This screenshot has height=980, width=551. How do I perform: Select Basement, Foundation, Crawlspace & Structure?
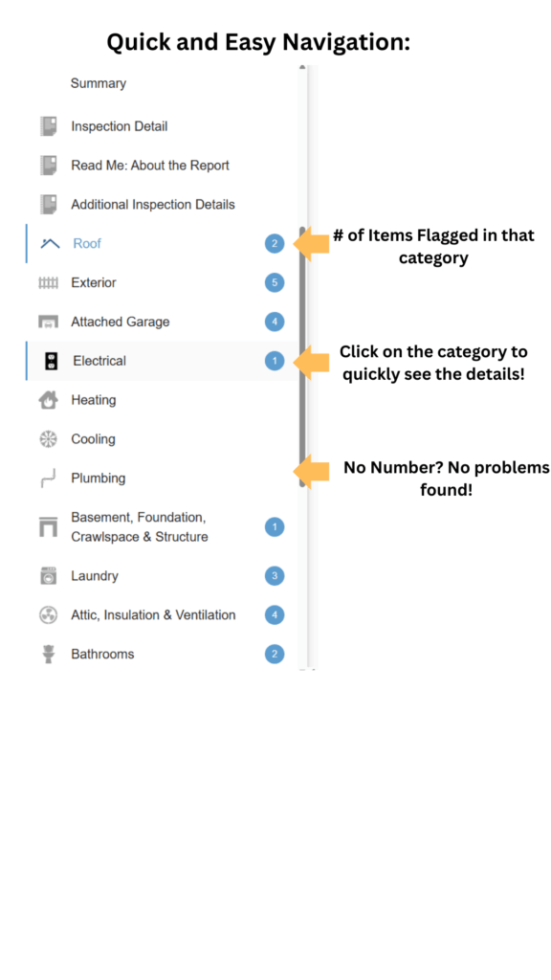coord(140,527)
